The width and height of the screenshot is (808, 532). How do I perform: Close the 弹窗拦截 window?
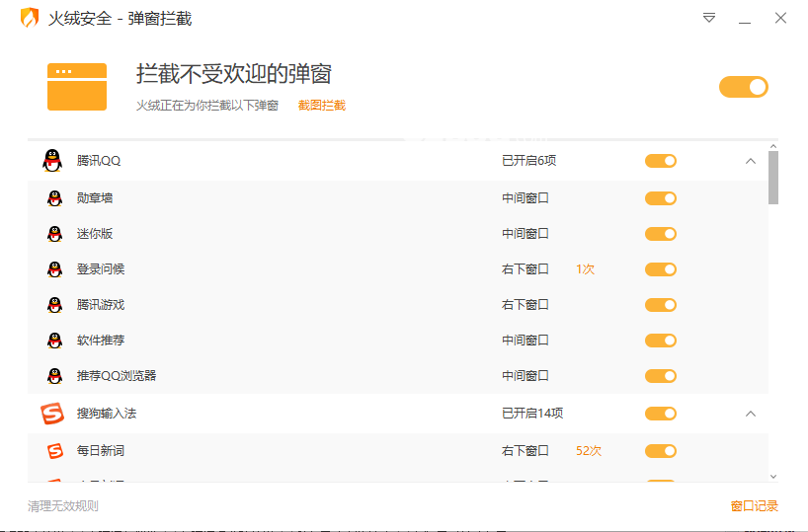point(780,18)
